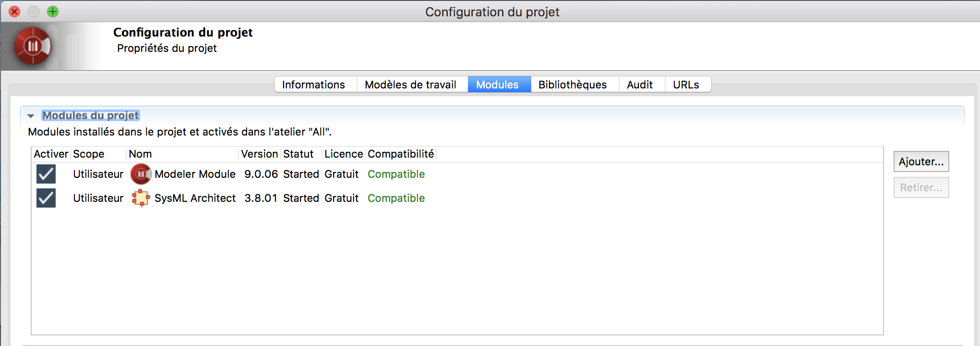Show the URLs tab
This screenshot has width=980, height=346.
pos(686,85)
